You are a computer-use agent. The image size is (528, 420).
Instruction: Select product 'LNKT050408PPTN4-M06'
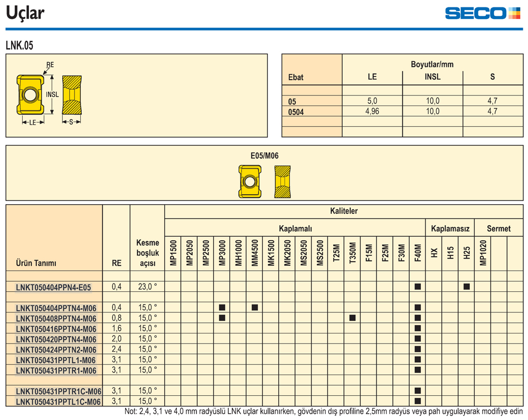(56, 319)
